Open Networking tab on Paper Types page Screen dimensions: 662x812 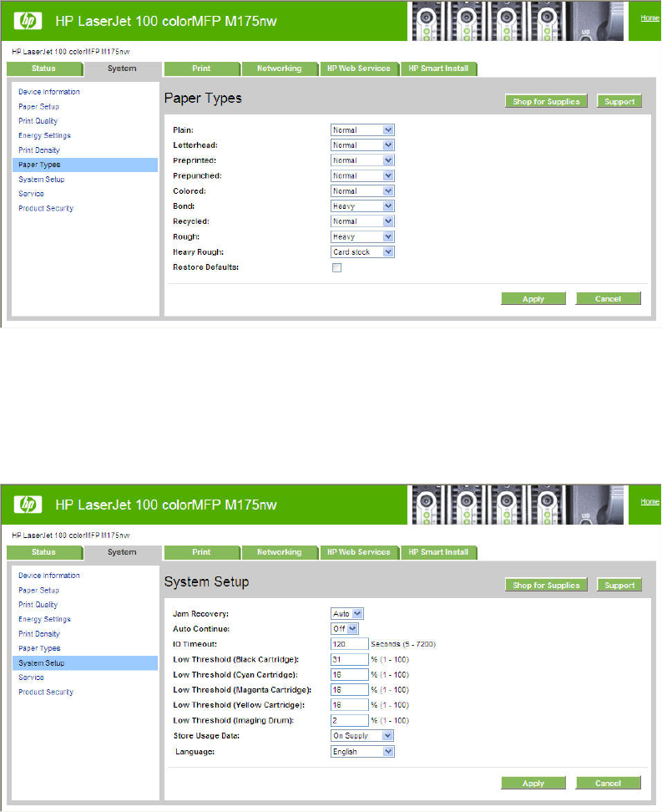pos(280,69)
